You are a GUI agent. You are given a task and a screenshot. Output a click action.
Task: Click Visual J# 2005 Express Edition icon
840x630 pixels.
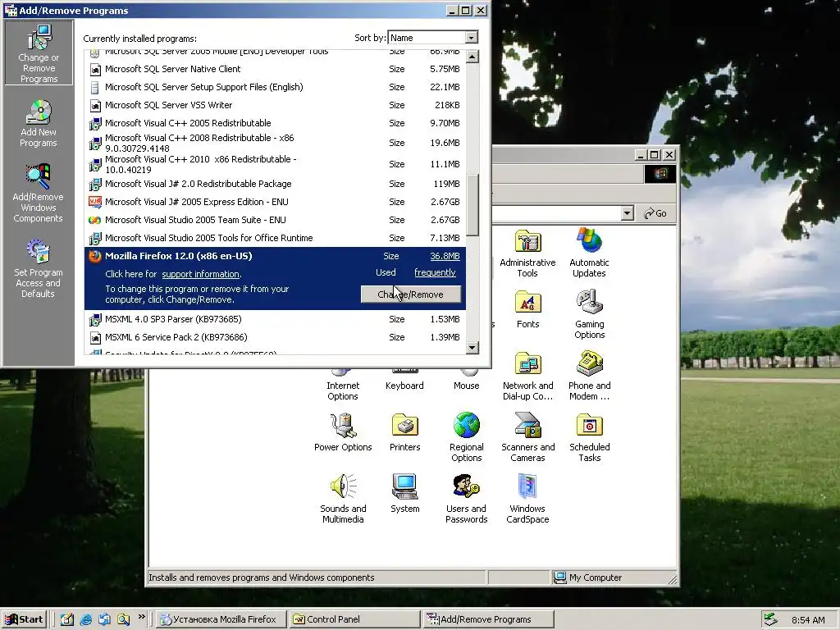[95, 202]
